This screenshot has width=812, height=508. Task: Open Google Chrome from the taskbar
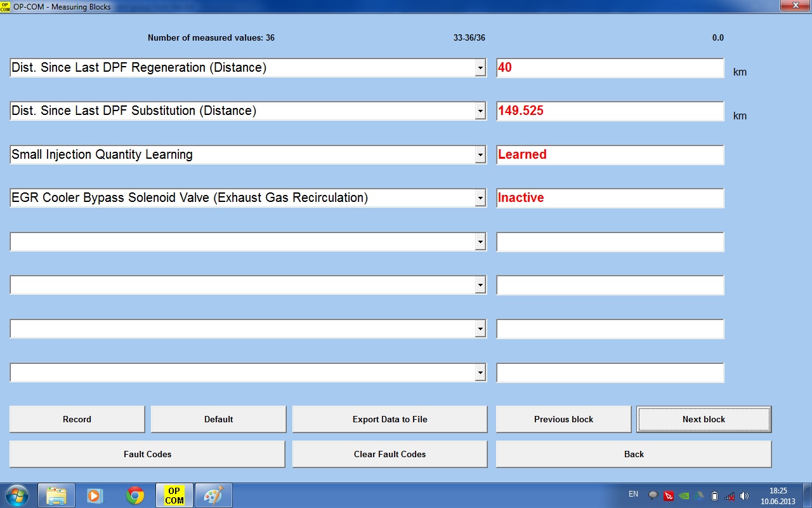[134, 495]
